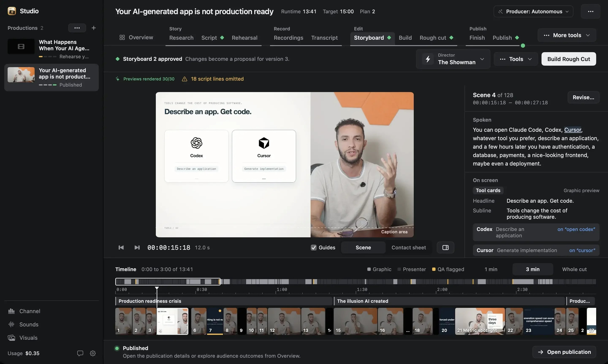The height and width of the screenshot is (364, 608).
Task: Toggle the side panel layout icon
Action: coord(445,247)
